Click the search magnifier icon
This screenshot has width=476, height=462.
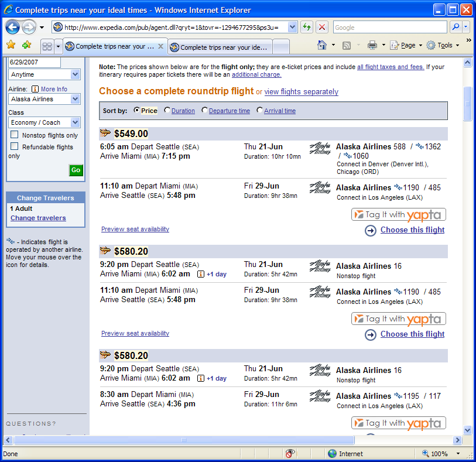point(456,27)
